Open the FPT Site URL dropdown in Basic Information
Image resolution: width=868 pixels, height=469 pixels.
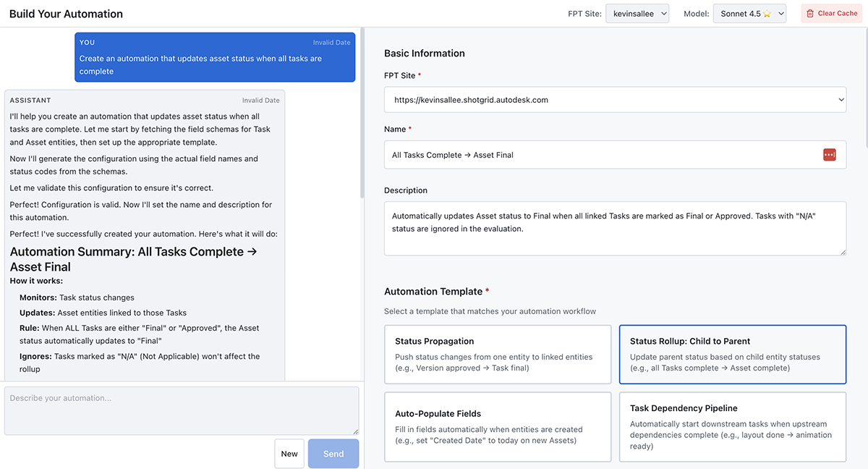[x=614, y=99]
